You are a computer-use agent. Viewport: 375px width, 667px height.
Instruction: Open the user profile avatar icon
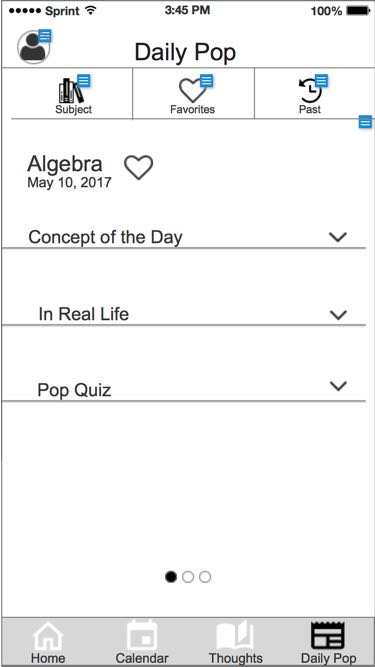coord(34,47)
